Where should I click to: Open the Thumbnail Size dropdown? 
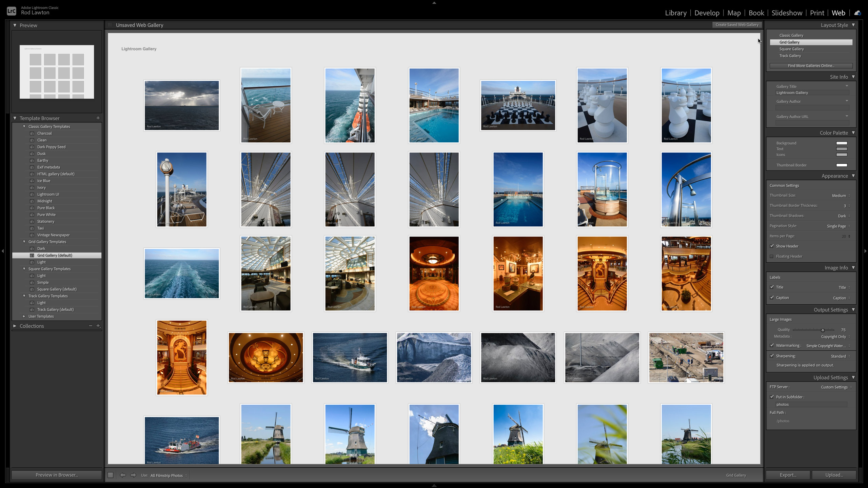[841, 196]
